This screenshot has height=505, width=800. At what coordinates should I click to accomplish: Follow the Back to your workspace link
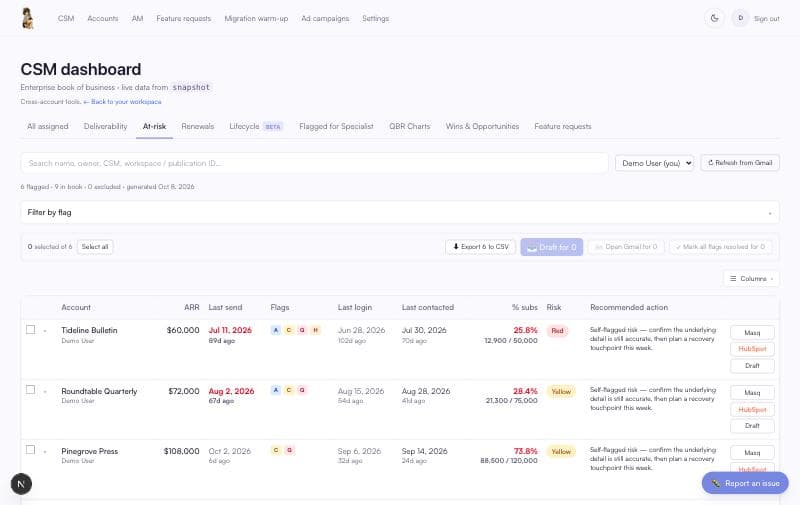coord(122,102)
